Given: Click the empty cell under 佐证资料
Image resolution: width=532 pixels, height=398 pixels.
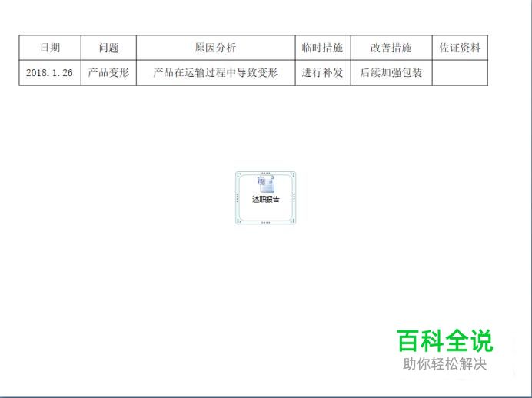Looking at the screenshot, I should [460, 72].
